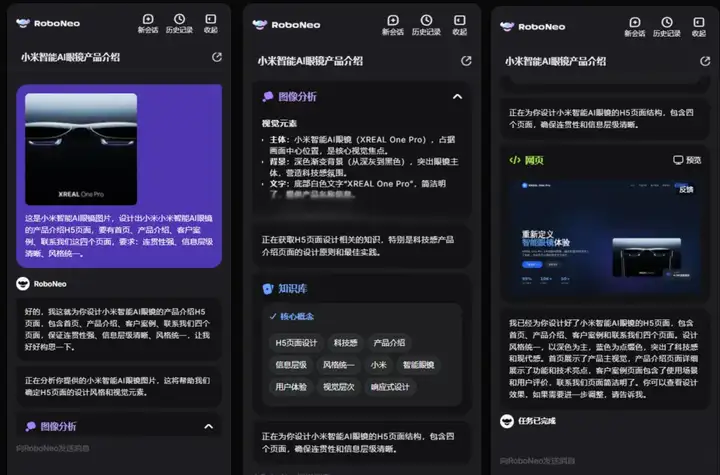Start new chat in left panel
Viewport: 720px width, 475px height.
[148, 23]
